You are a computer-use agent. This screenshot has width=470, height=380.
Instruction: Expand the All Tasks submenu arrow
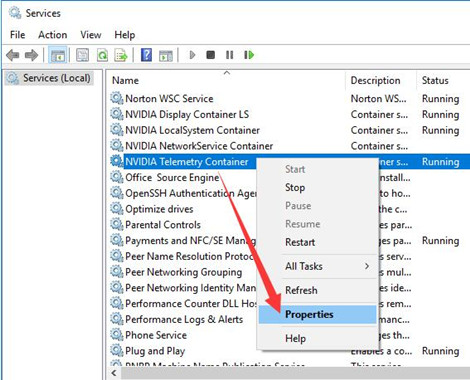[367, 266]
